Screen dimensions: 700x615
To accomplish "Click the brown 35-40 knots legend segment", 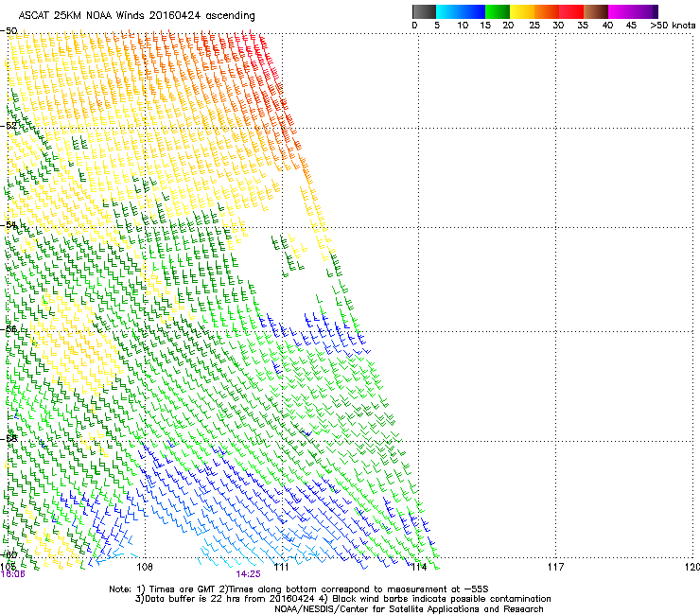I will tap(596, 11).
